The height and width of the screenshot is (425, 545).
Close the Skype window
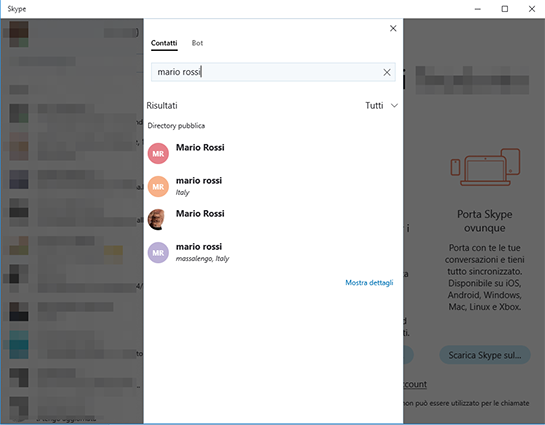click(532, 9)
